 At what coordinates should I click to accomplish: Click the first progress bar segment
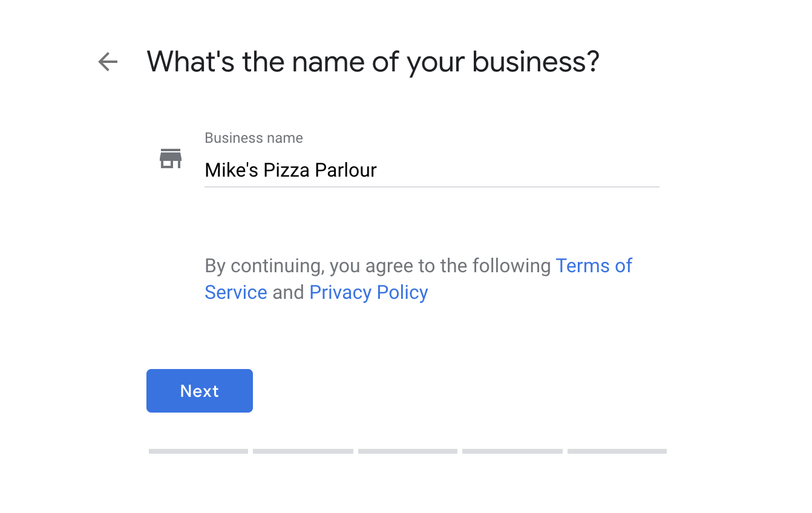point(198,451)
